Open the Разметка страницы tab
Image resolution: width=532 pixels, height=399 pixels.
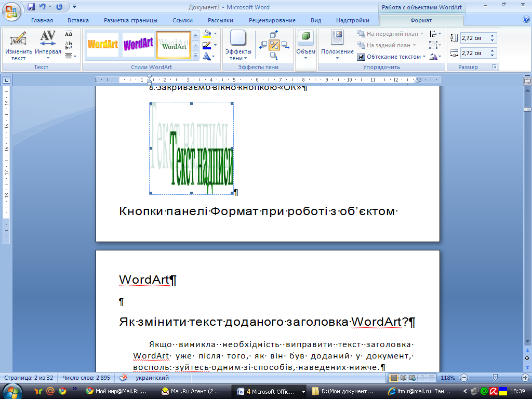(x=130, y=20)
